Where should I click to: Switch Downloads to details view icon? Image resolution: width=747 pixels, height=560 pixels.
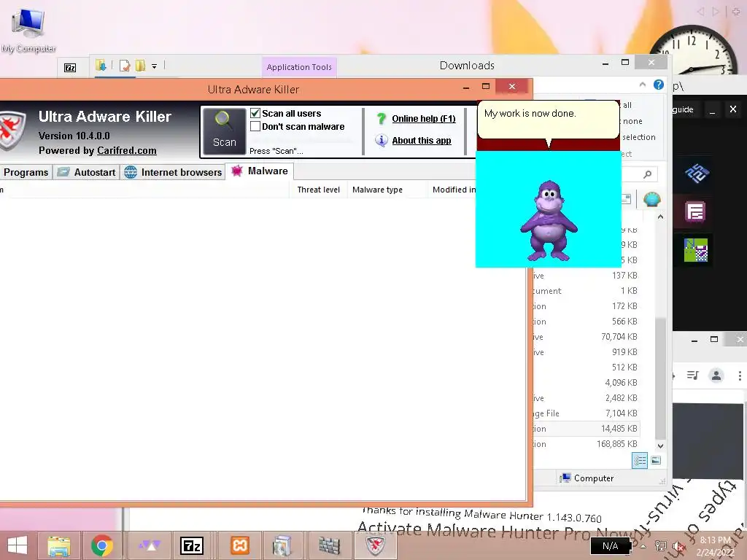click(x=640, y=460)
